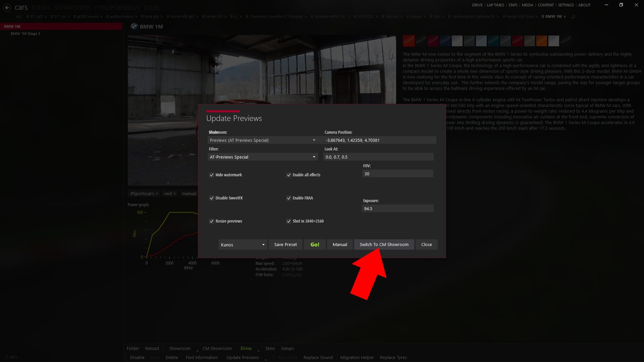Click the BMW badge icon beside the car name
Screen dimensions: 644x362
click(135, 26)
